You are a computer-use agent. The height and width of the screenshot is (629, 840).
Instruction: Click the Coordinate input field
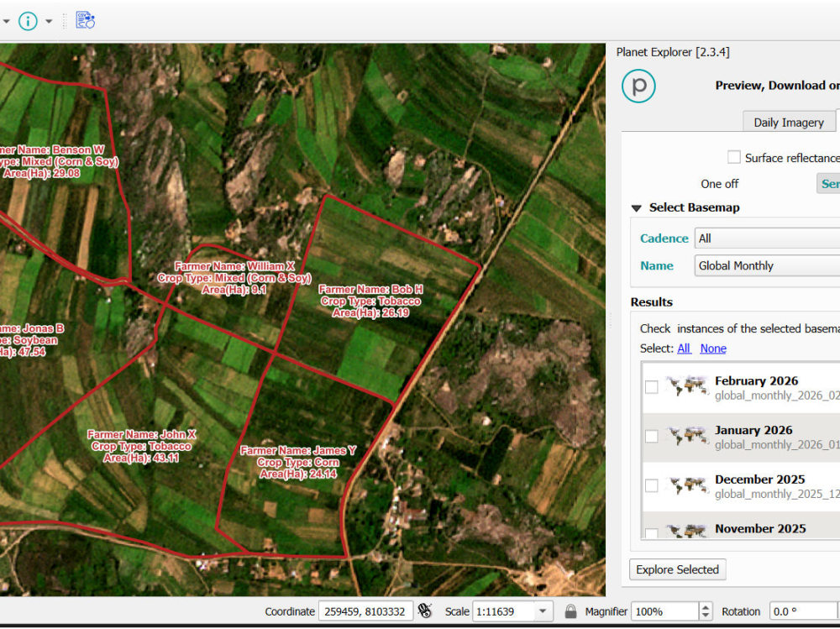click(x=365, y=611)
